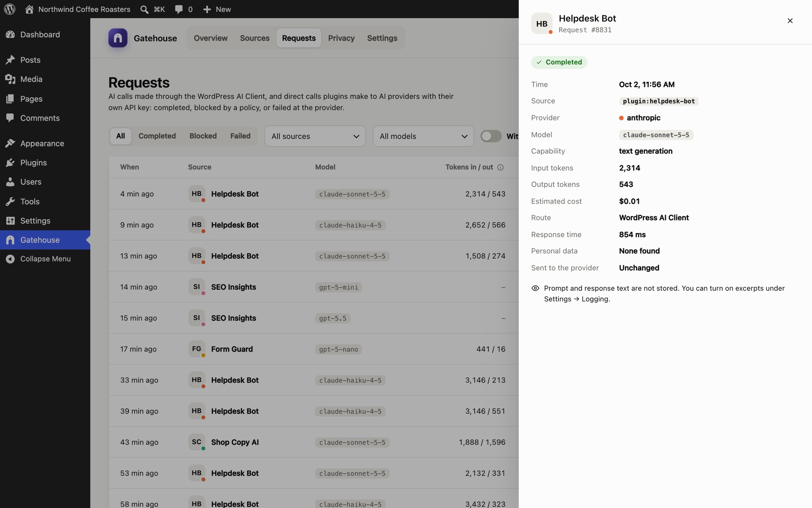Screen dimensions: 812x508
Task: Open Media library icon in sidebar
Action: point(10,79)
